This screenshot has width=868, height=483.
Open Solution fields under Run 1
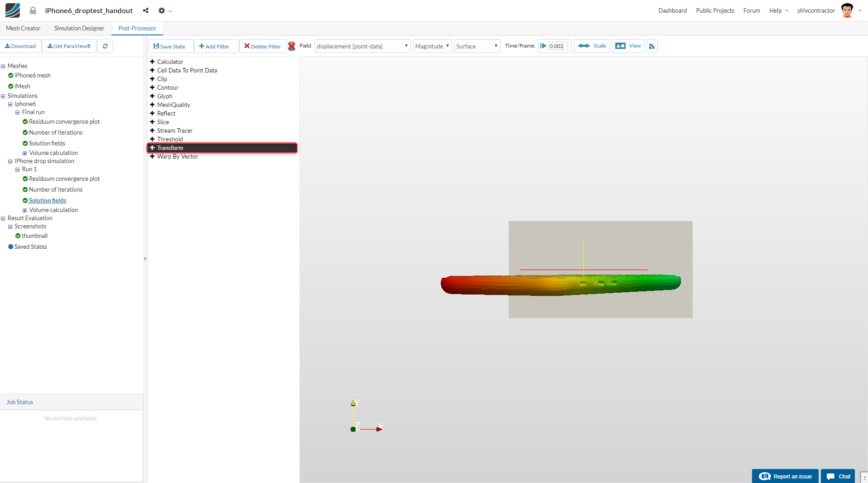(48, 201)
